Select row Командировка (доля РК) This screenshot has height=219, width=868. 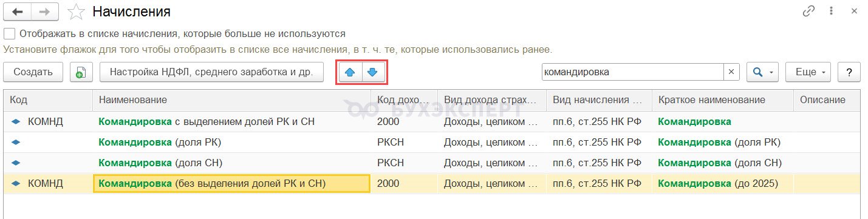coord(432,142)
